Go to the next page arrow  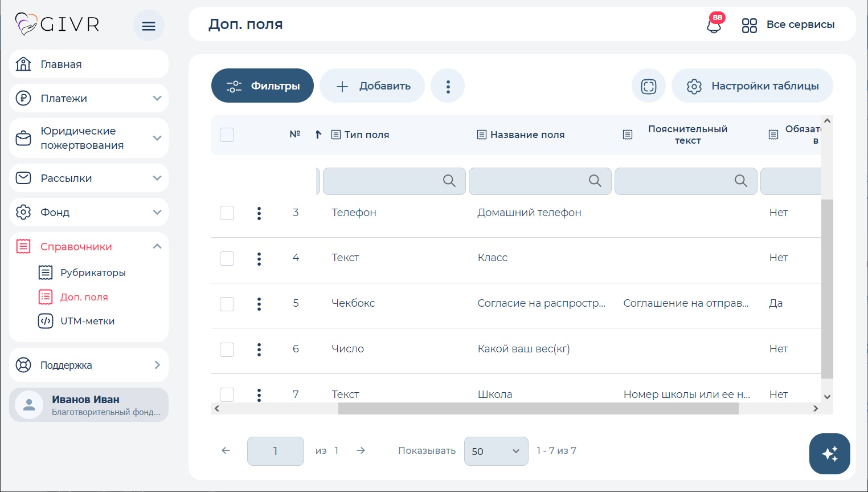click(361, 450)
